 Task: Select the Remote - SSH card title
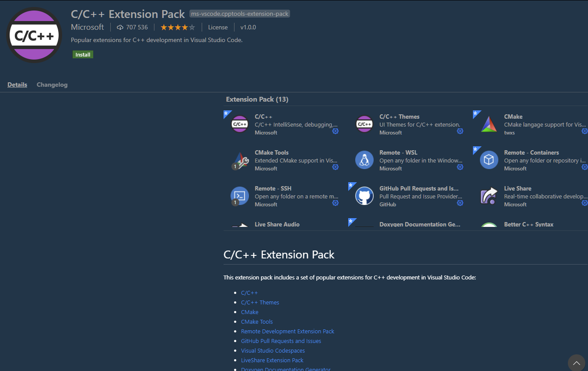point(273,188)
